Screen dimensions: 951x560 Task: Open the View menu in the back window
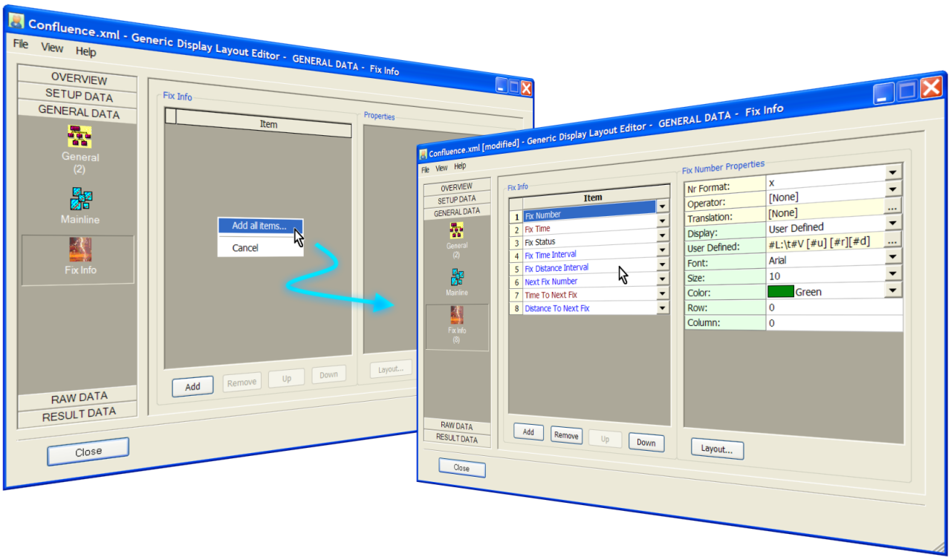[x=52, y=48]
